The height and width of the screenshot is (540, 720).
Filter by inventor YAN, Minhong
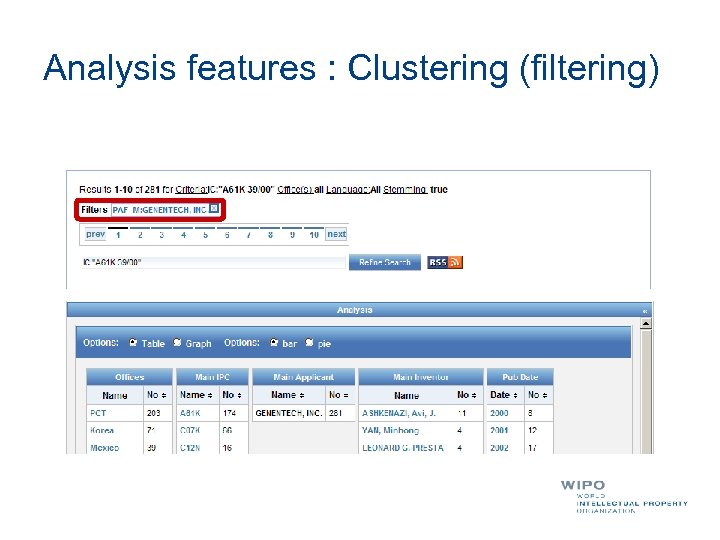390,430
